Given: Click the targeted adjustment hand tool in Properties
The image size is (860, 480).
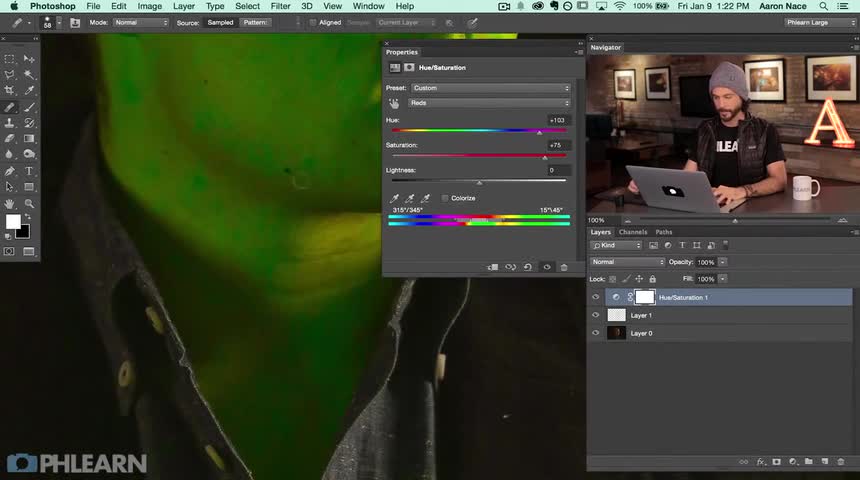Looking at the screenshot, I should coord(394,103).
